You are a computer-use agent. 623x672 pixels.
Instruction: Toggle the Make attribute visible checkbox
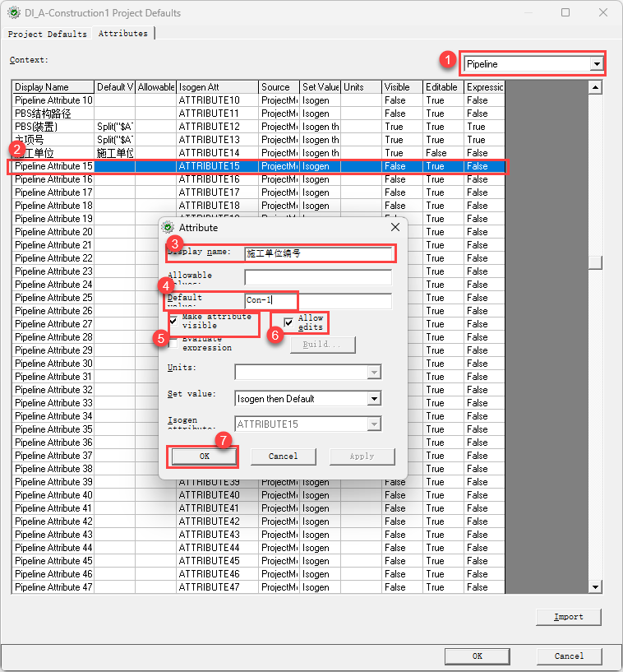click(173, 320)
